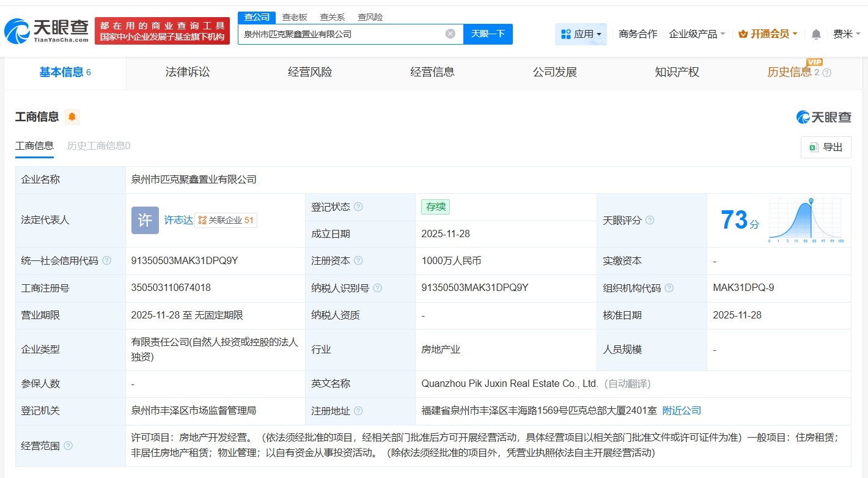Viewport: 868px width, 478px height.
Task: Open notifications via the bell icon
Action: click(815, 34)
